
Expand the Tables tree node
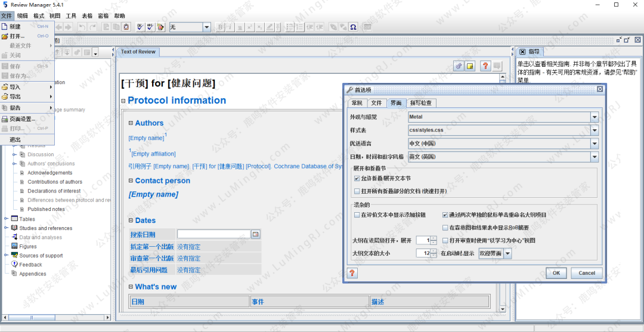6,219
